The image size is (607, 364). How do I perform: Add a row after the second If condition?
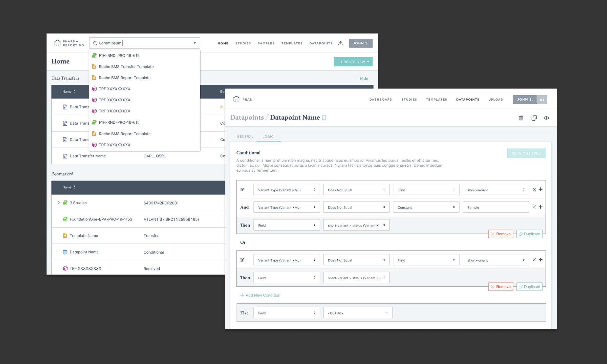(x=540, y=260)
